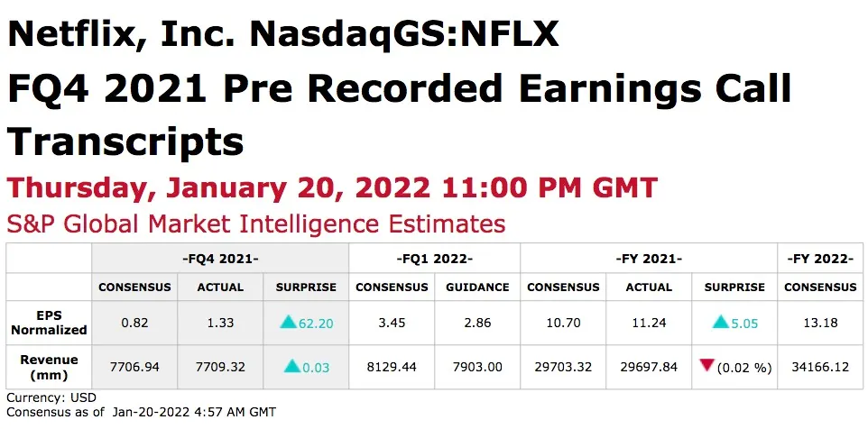The height and width of the screenshot is (429, 868).
Task: Click the FQ4 2021 EPS actual value 1.33
Action: pos(220,323)
